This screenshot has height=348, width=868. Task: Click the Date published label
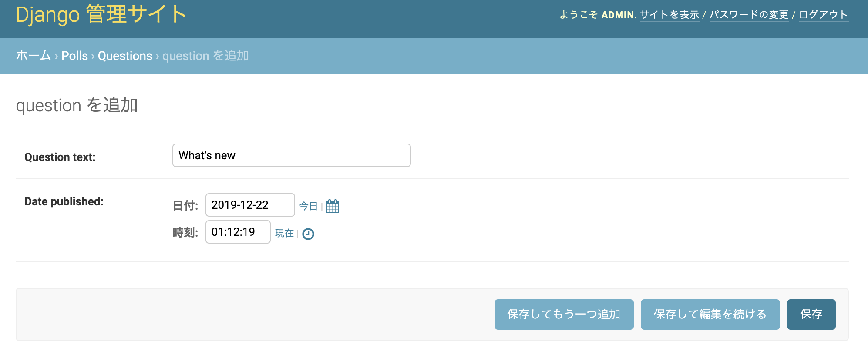[64, 201]
